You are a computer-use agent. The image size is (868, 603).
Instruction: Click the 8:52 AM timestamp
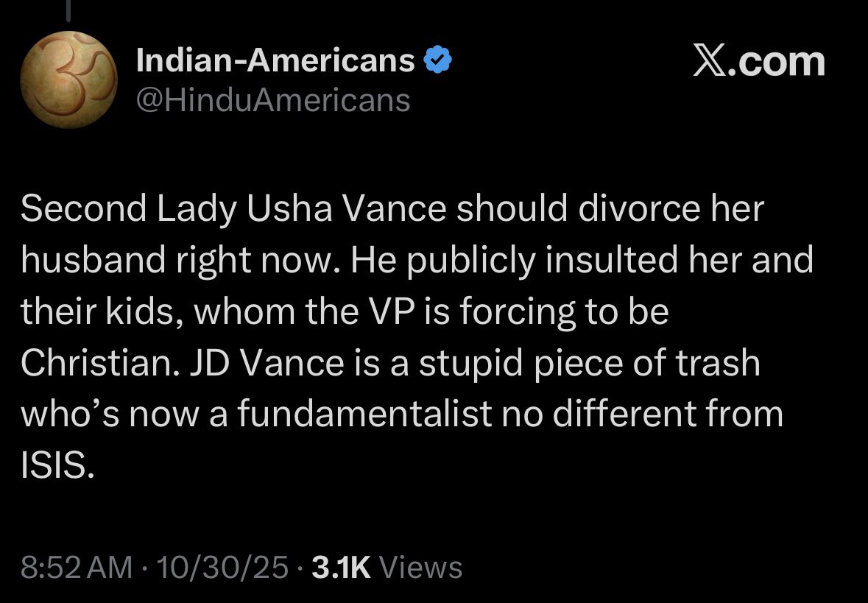(77, 568)
